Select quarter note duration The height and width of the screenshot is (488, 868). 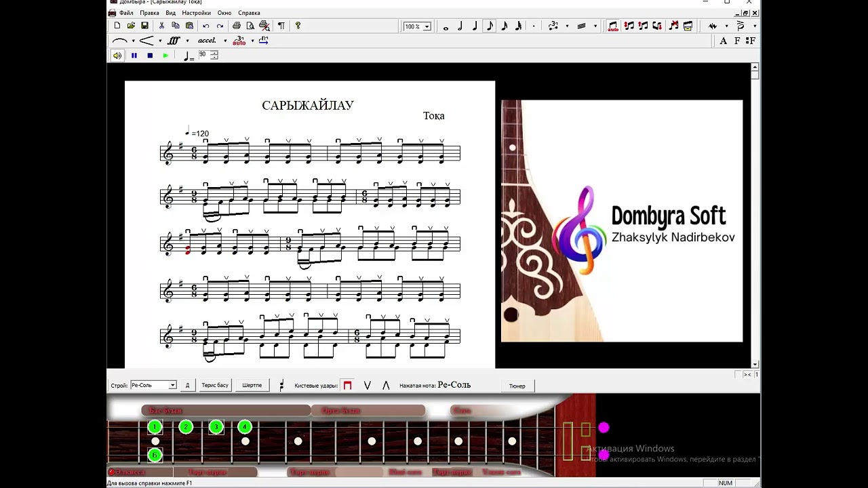475,26
